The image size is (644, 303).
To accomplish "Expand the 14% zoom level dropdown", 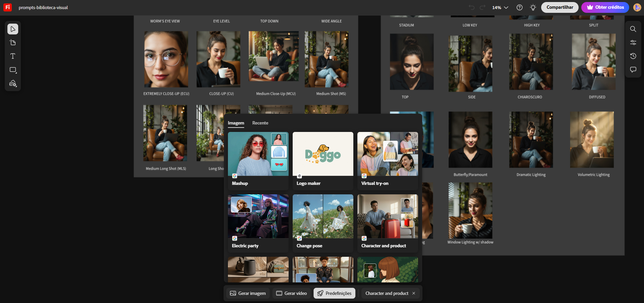I will coord(500,7).
